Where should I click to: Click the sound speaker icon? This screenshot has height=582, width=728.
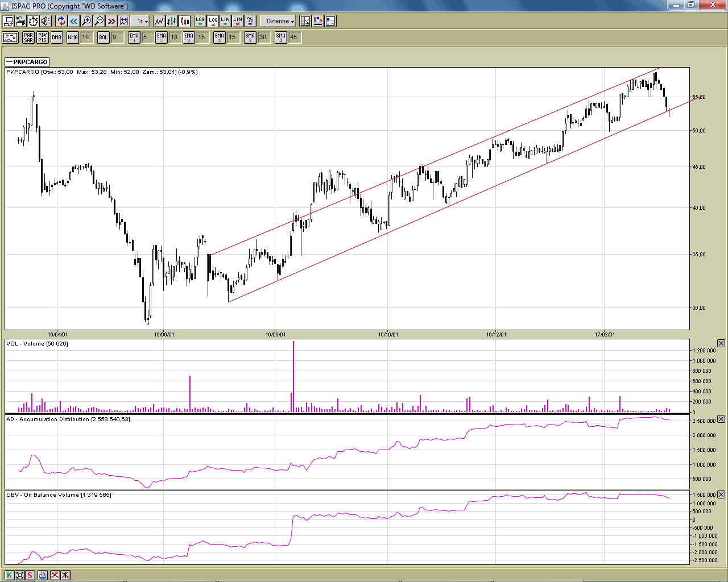[45, 21]
